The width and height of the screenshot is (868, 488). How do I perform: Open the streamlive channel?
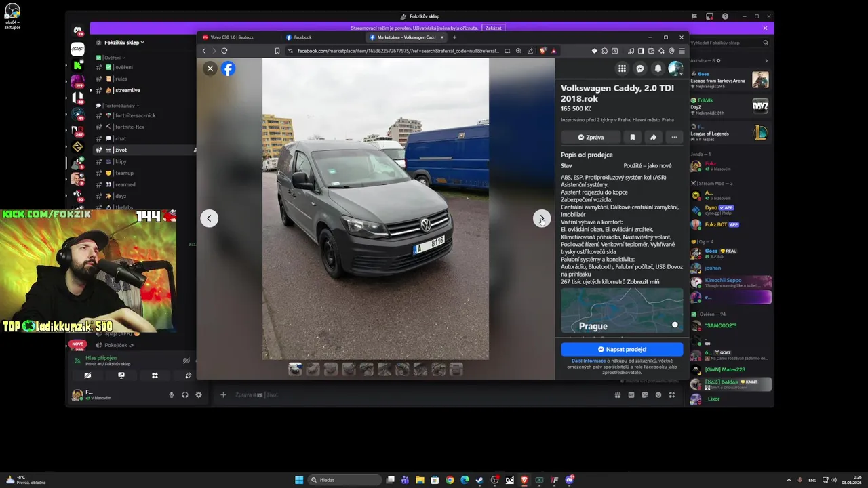point(127,90)
